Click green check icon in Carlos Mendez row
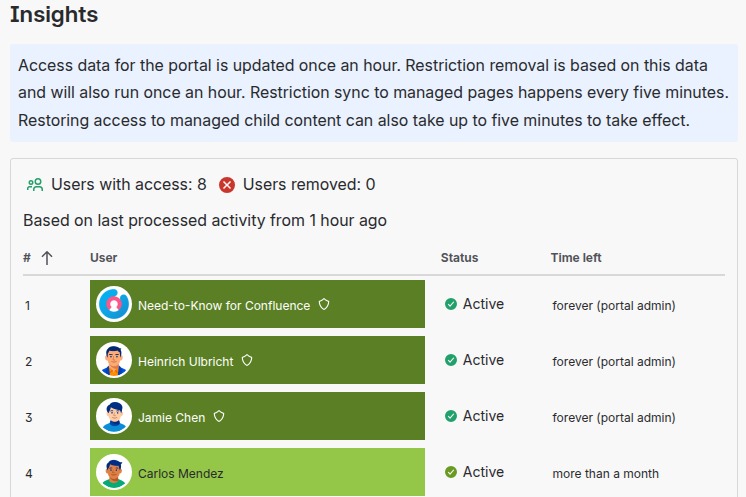The image size is (746, 497). click(451, 472)
